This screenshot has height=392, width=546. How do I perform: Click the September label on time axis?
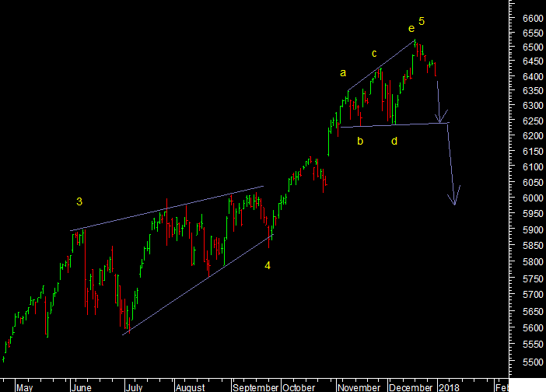(255, 387)
